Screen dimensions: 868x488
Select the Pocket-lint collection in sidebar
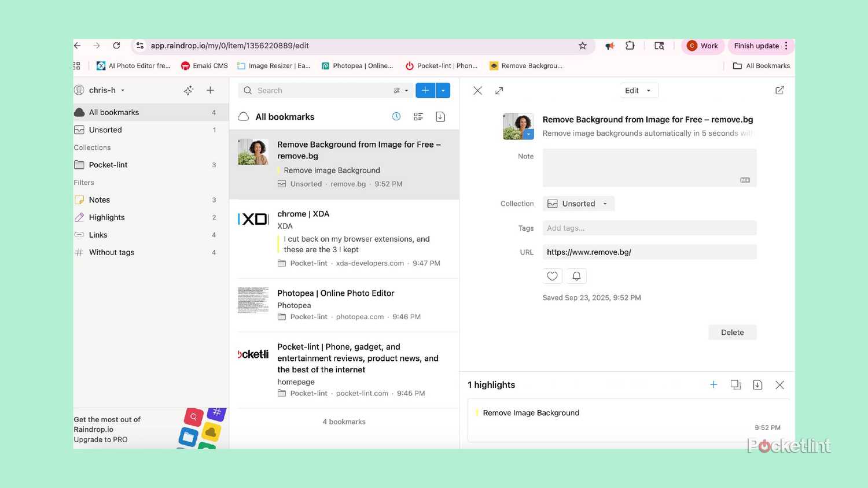(108, 165)
